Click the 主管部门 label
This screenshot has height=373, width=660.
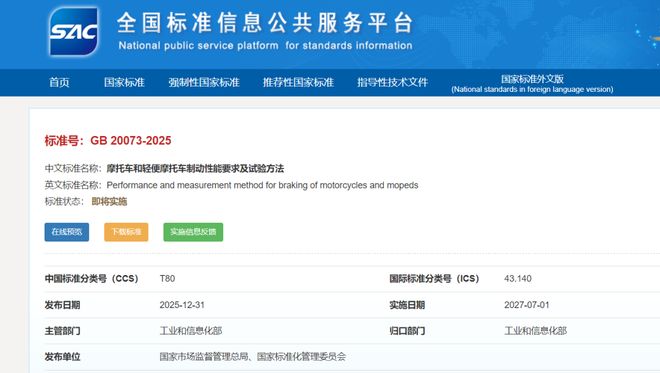62,331
